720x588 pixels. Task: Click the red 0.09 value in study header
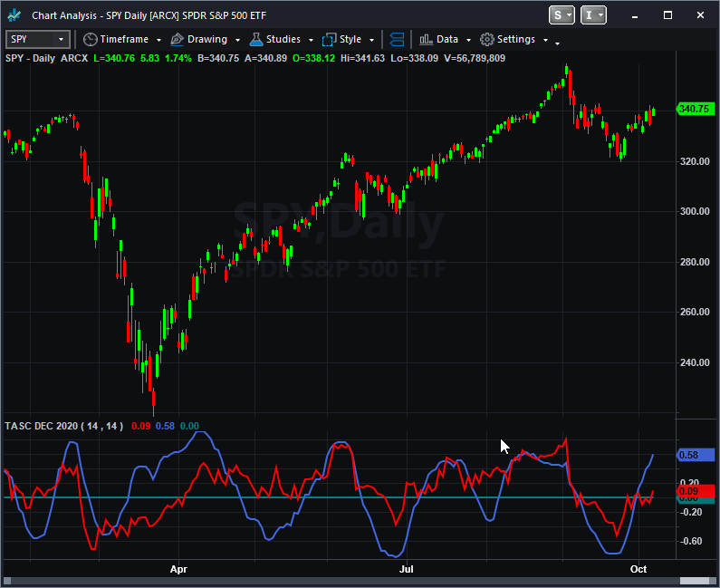[141, 427]
